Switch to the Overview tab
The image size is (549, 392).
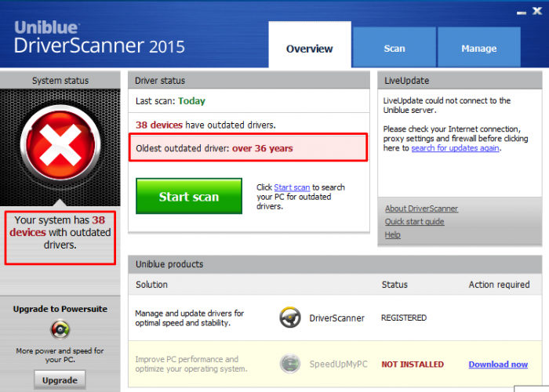[310, 45]
